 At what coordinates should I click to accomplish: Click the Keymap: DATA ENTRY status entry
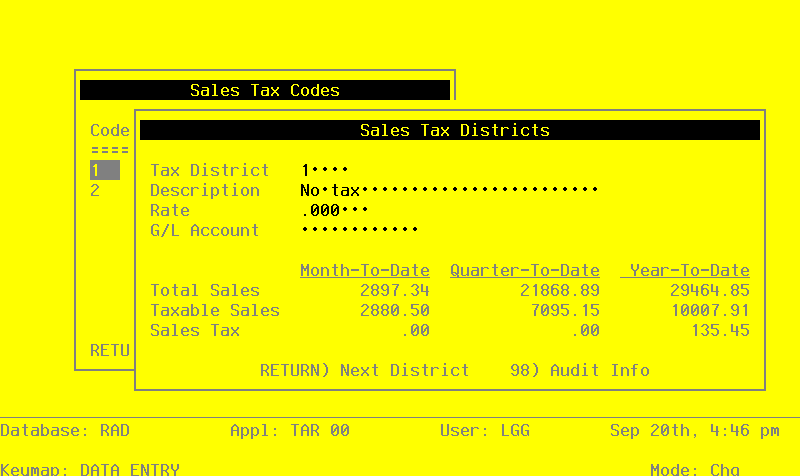[90, 469]
